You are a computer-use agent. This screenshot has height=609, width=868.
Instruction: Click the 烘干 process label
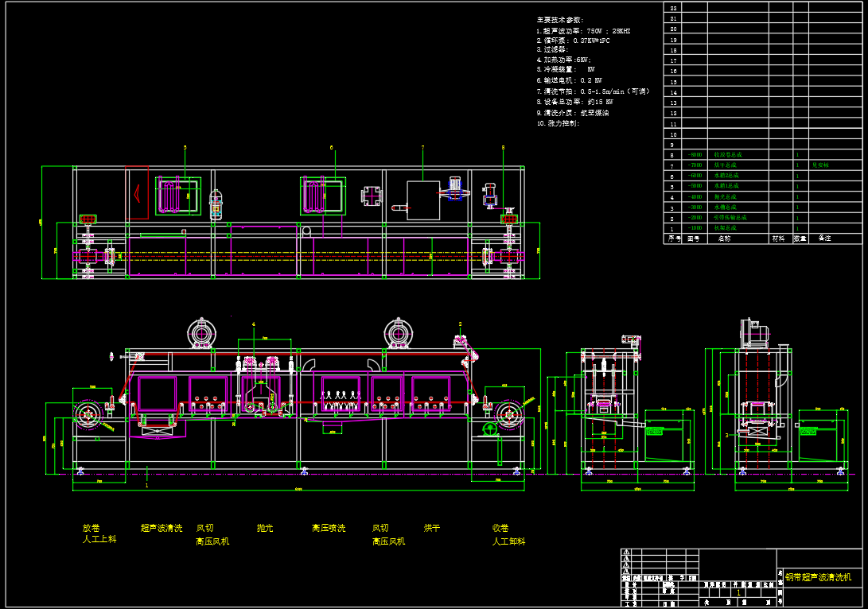point(432,528)
